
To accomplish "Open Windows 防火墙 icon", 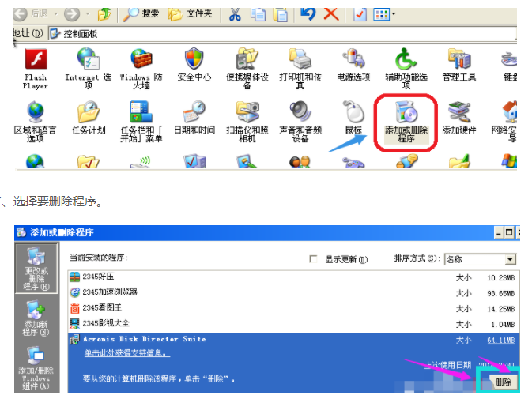I will click(141, 61).
